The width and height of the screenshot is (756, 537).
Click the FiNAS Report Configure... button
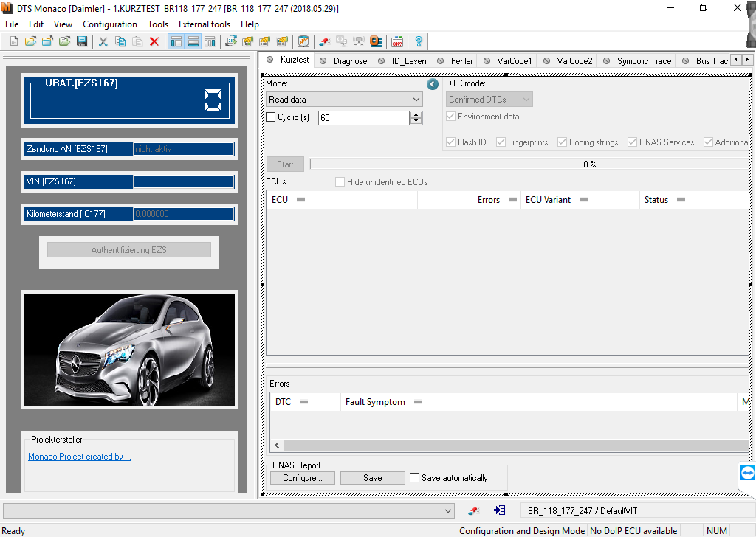tap(303, 478)
